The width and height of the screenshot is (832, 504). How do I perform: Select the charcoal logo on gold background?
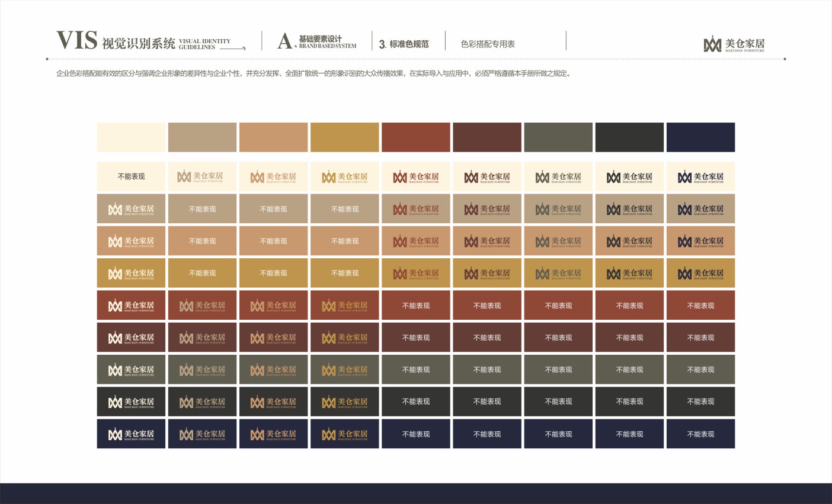click(x=629, y=274)
